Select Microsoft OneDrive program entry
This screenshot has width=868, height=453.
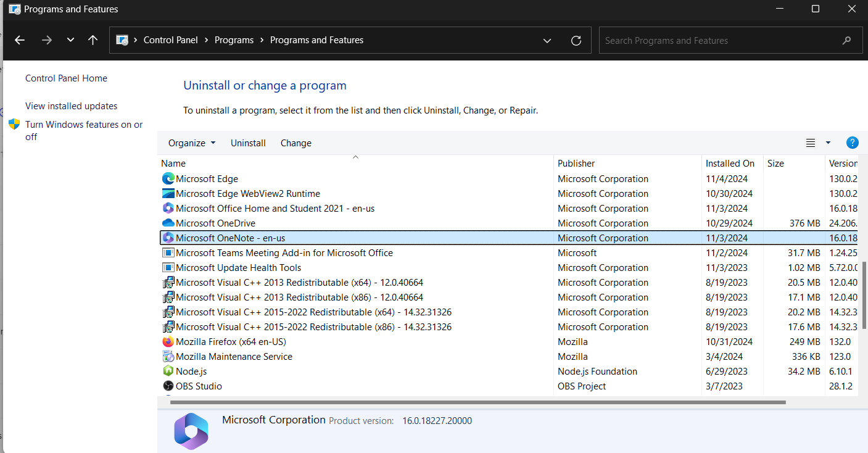tap(215, 223)
